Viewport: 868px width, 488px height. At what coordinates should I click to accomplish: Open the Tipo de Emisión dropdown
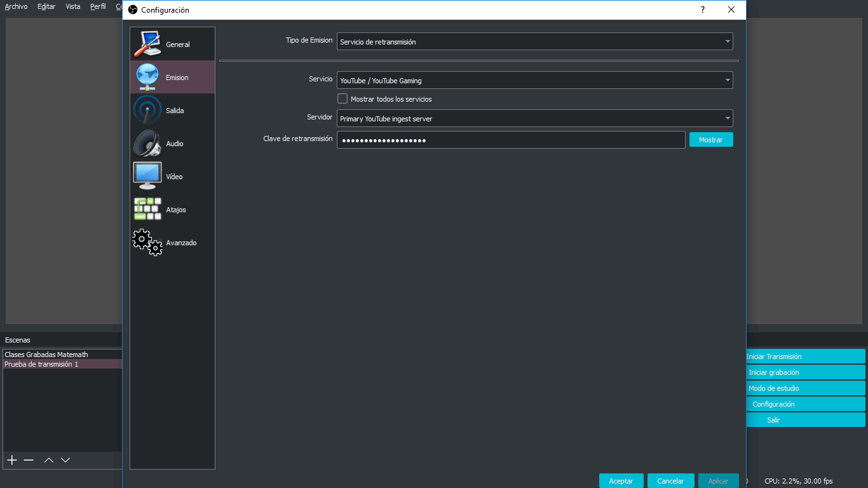pos(534,41)
